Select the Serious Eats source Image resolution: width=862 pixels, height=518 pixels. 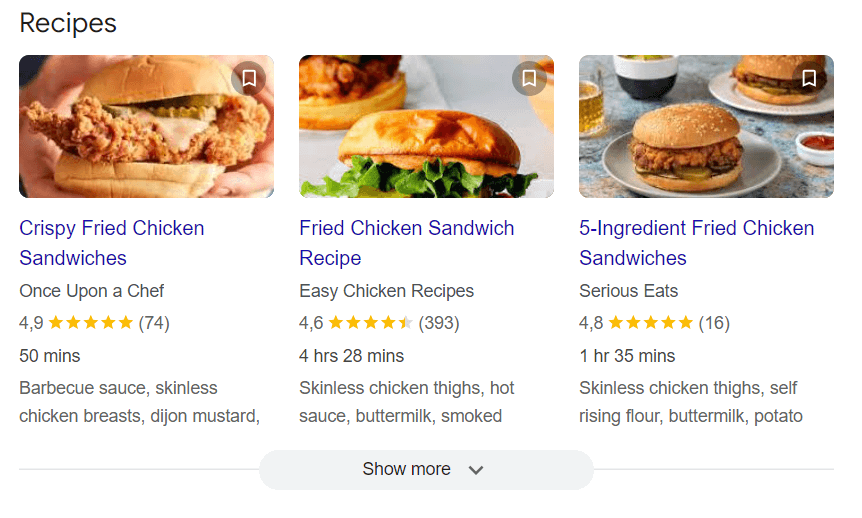[628, 291]
